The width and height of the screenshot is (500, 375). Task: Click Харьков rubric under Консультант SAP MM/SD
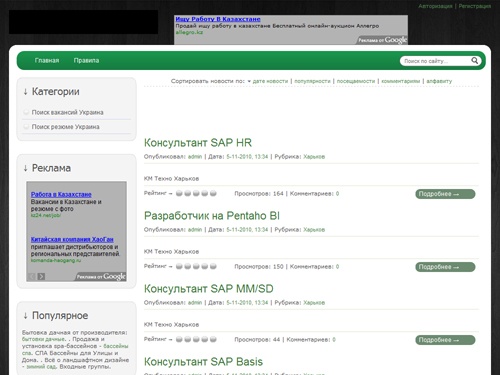[314, 303]
